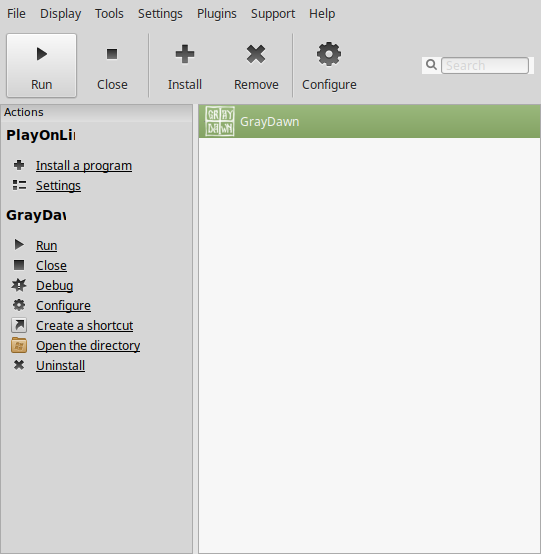Image resolution: width=541 pixels, height=554 pixels.
Task: Open the Plugins menu
Action: click(x=217, y=14)
